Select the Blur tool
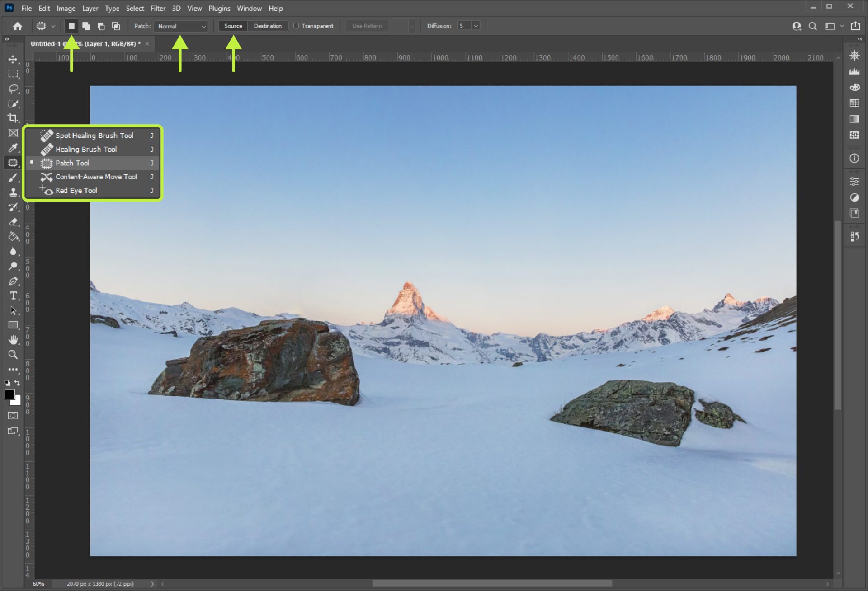Screen dimensions: 868x591 tap(13, 251)
